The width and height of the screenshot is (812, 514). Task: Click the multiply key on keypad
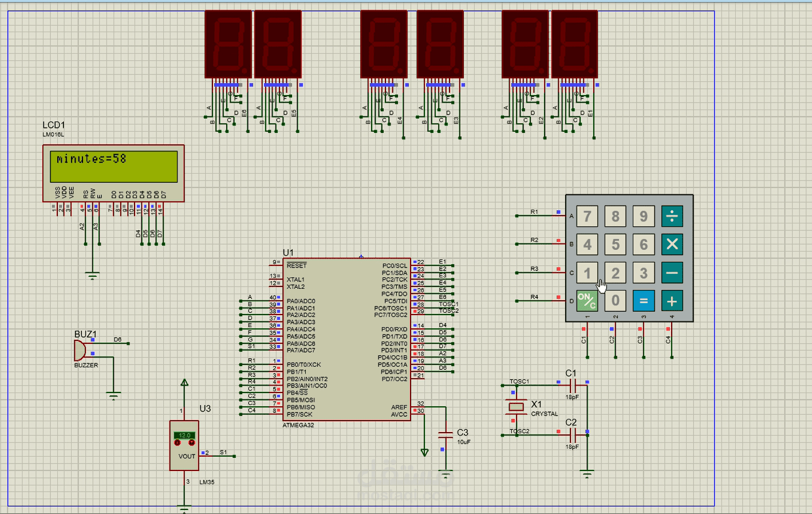point(672,244)
